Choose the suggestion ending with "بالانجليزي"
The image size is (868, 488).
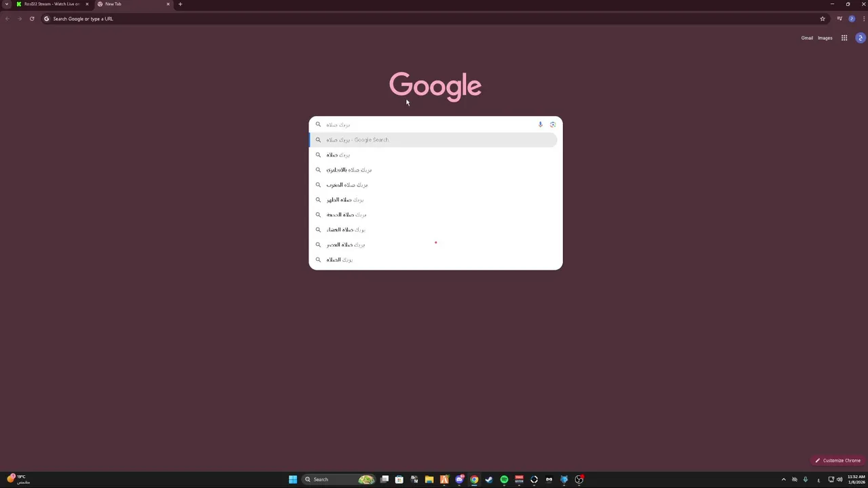coord(433,170)
